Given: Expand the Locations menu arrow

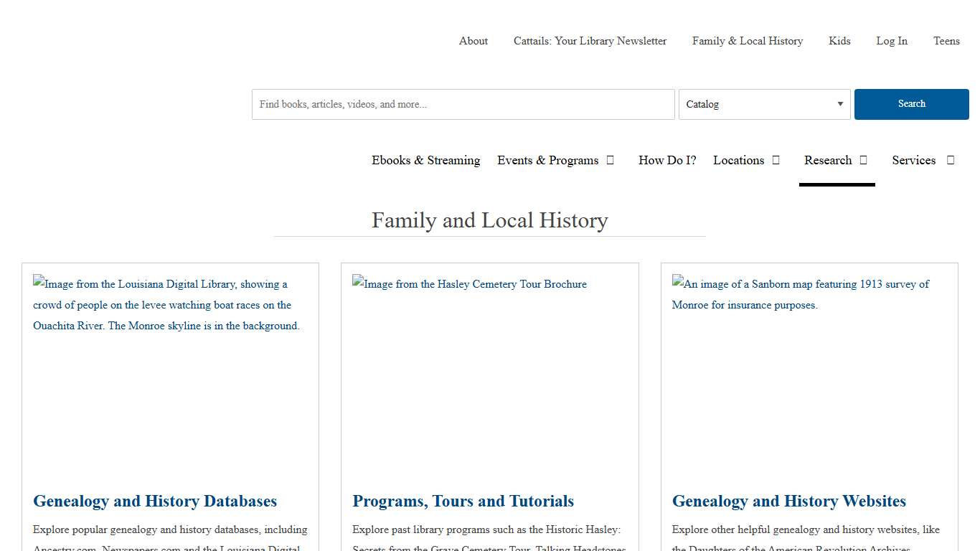Looking at the screenshot, I should click(x=776, y=160).
